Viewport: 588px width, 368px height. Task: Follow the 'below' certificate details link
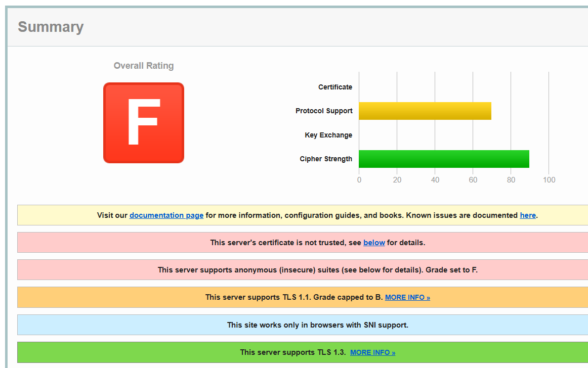point(374,243)
